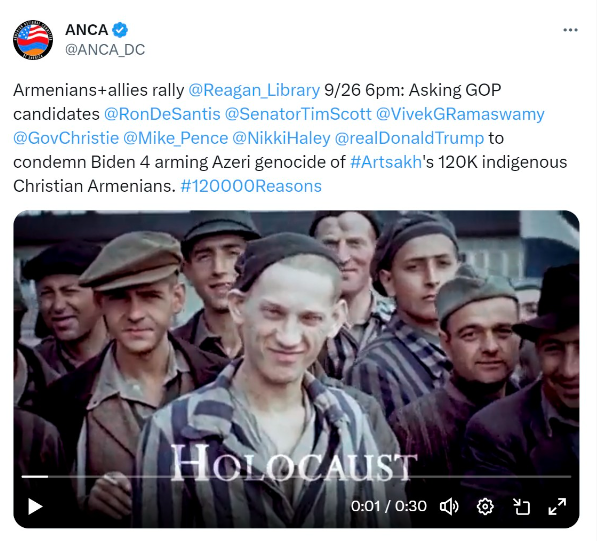The height and width of the screenshot is (541, 616).
Task: Toggle picture-in-picture mode icon
Action: pos(522,506)
